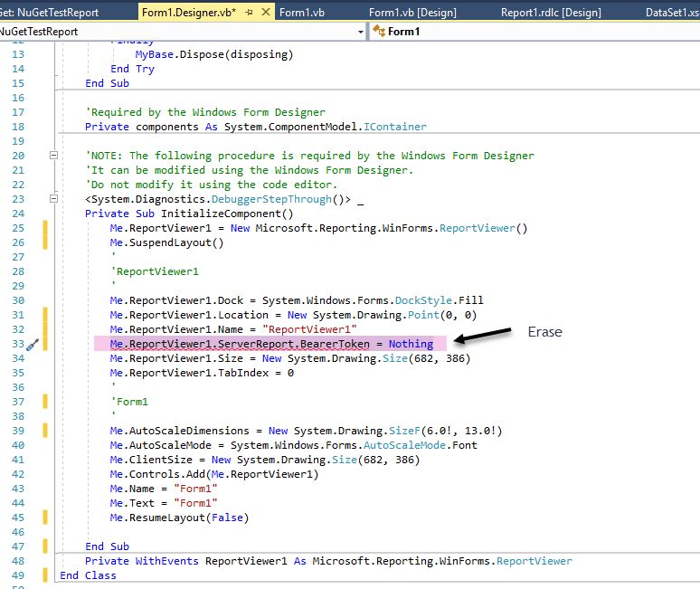Click the screwdriver quick action icon on line 33

coord(33,345)
